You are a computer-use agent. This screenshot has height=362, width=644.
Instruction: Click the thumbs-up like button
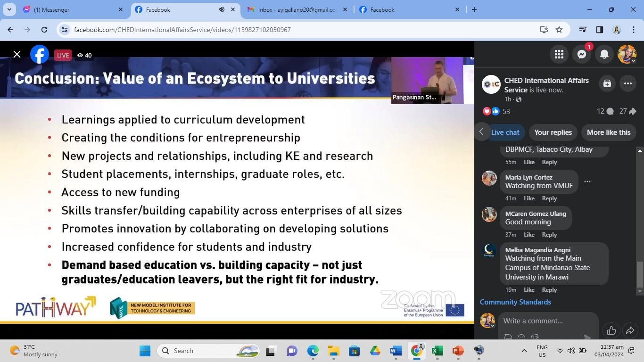click(x=611, y=330)
